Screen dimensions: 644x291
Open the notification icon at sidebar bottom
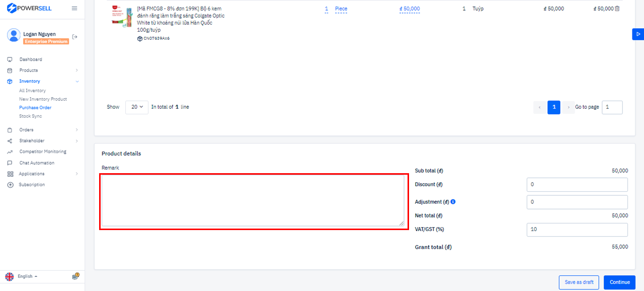pyautogui.click(x=75, y=276)
